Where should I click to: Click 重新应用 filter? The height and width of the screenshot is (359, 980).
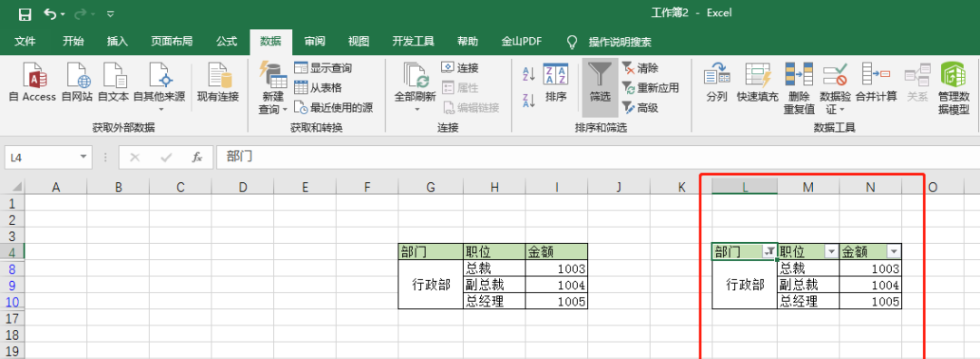[650, 88]
